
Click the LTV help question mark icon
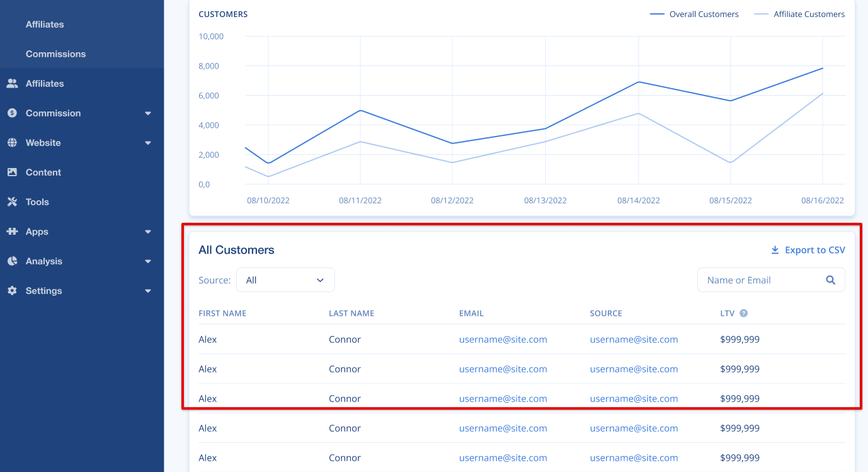pos(743,313)
